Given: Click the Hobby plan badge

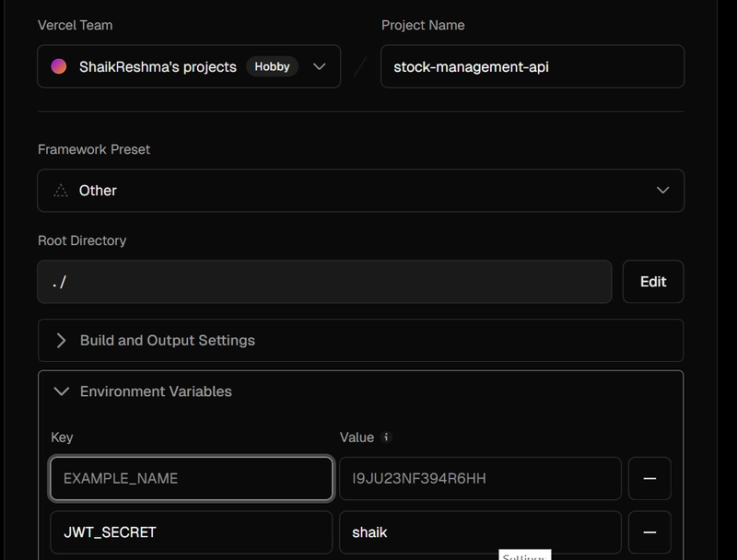Looking at the screenshot, I should point(272,66).
